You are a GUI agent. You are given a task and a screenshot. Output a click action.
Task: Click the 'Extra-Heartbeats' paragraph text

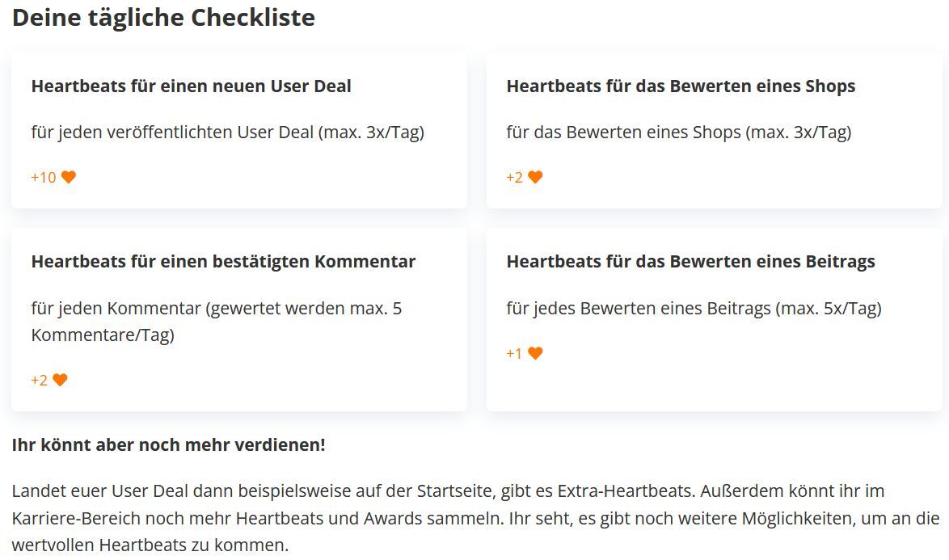(x=475, y=518)
